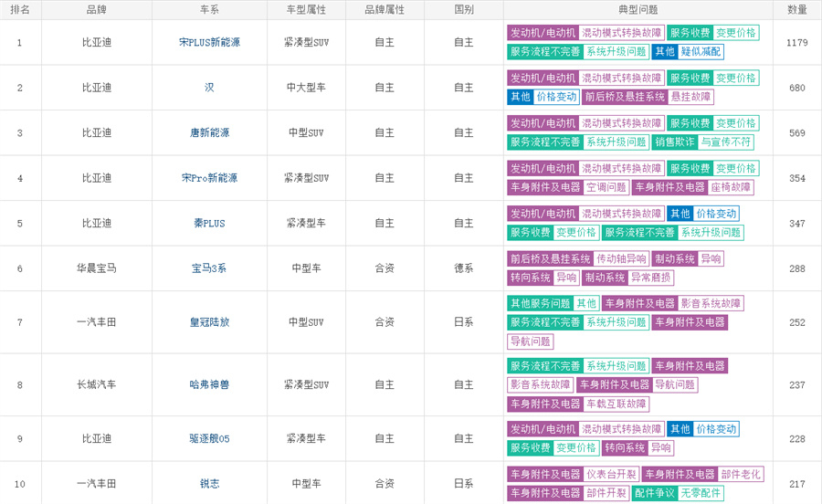
Task: Click the 数量 column header
Action: click(x=796, y=9)
